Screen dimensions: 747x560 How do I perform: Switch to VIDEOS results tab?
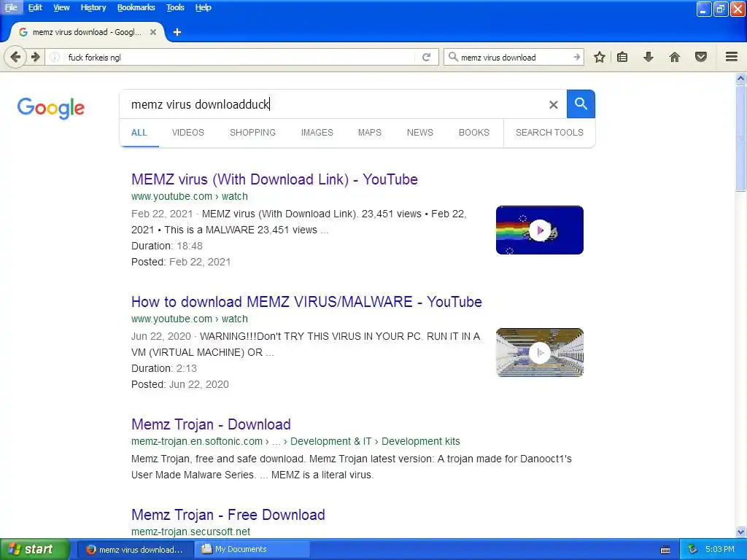pos(187,133)
